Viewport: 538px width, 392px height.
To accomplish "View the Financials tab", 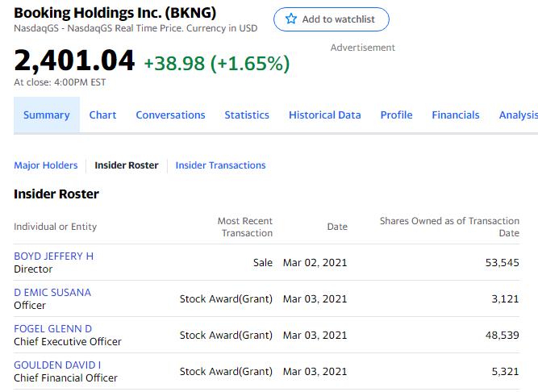I will tap(455, 115).
